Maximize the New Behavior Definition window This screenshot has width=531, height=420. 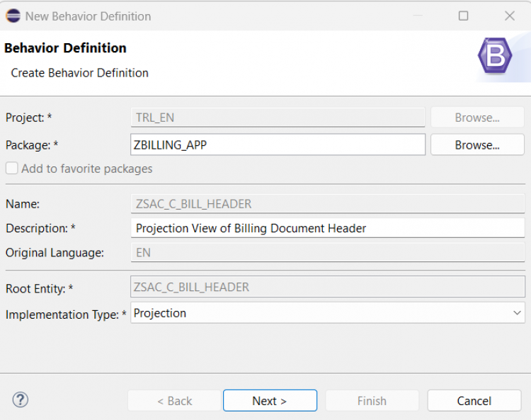coord(463,16)
